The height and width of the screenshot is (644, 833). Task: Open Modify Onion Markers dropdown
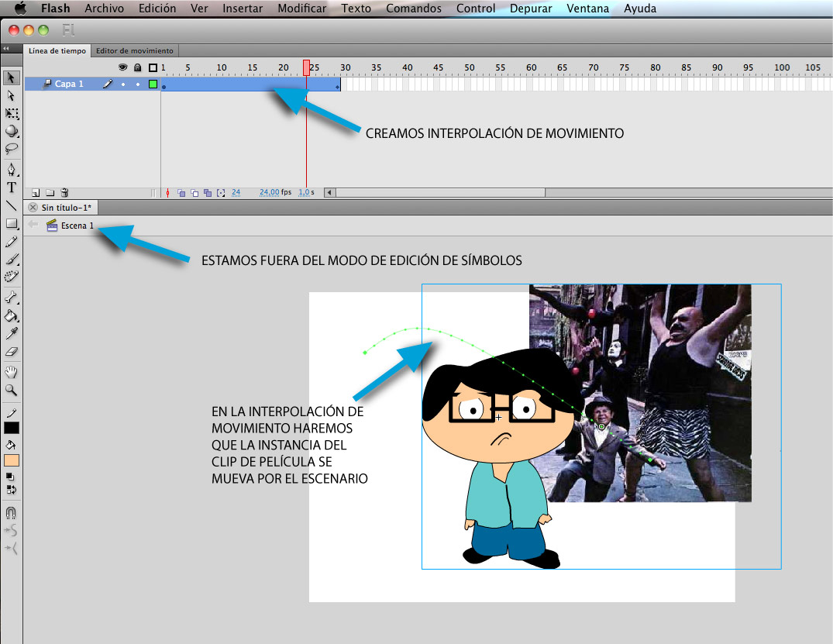[x=221, y=193]
